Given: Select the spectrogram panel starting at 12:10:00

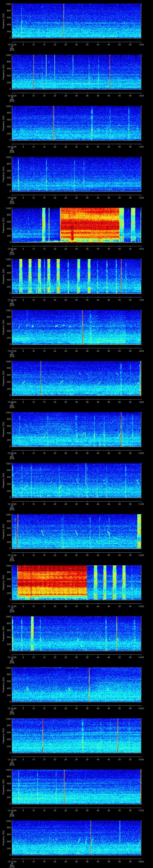Looking at the screenshot, I should [77, 480].
